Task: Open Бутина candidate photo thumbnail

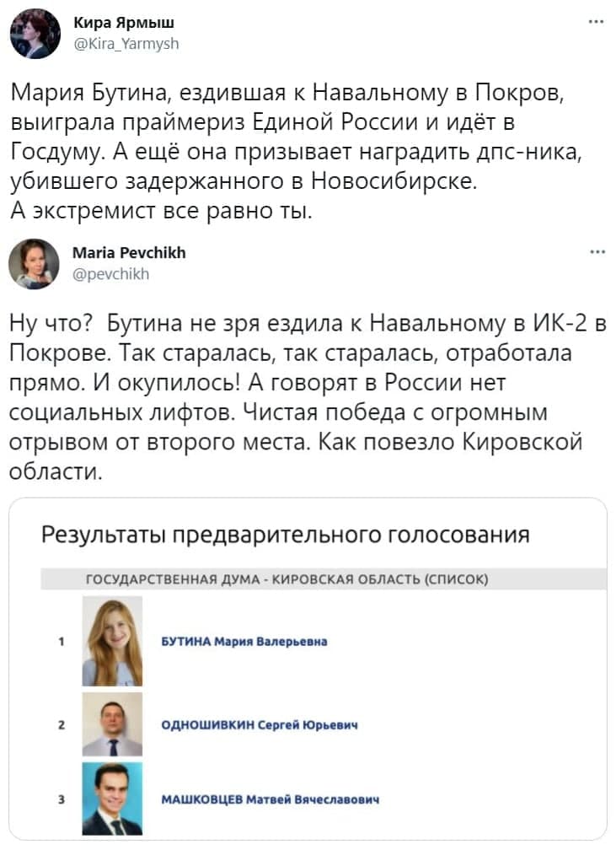Action: click(x=112, y=641)
